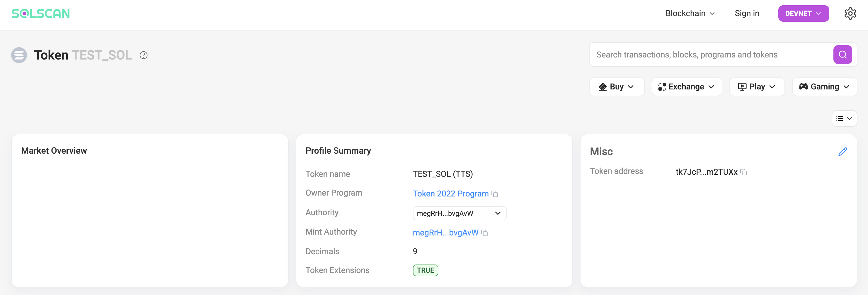Screen dimensions: 868x295
Task: Open the list view options dropdown
Action: pos(844,118)
